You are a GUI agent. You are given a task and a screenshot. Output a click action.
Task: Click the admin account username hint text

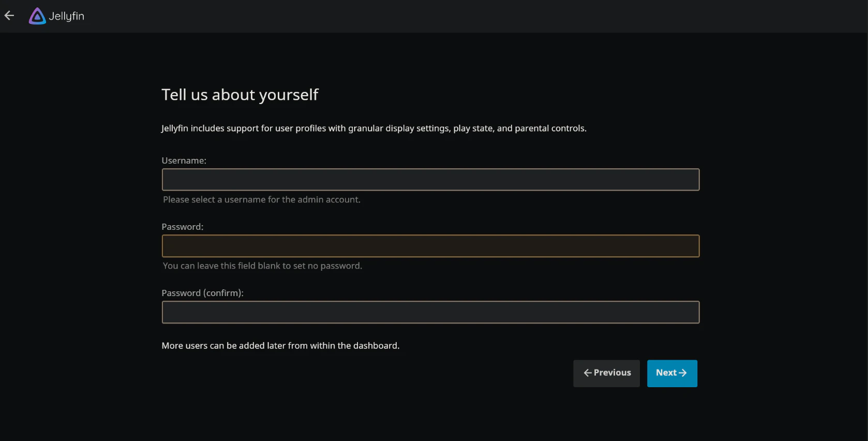pyautogui.click(x=262, y=199)
